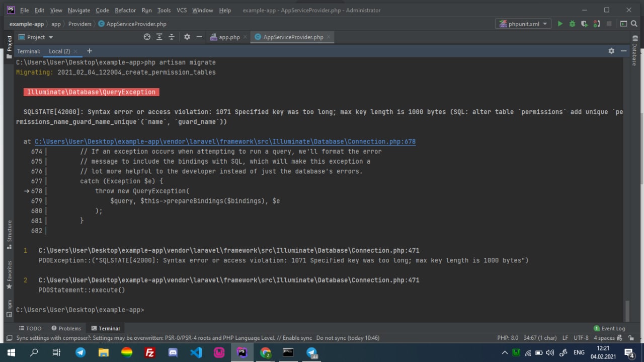Open the Code menu

[102, 10]
